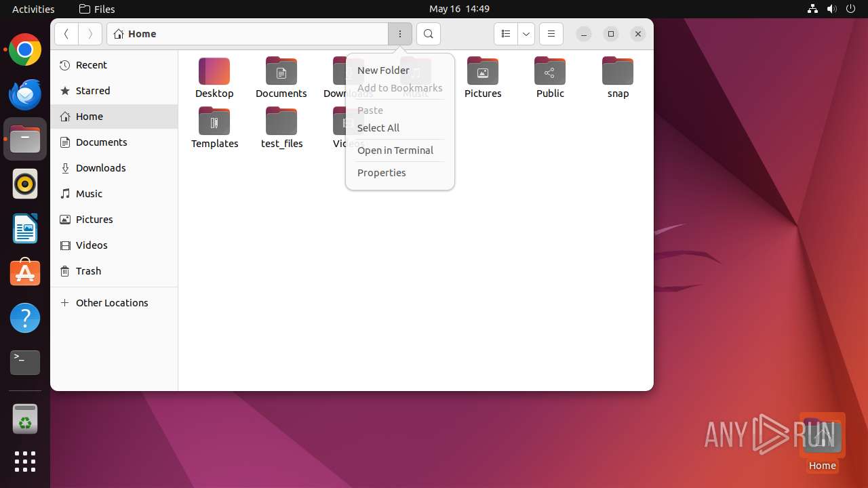The height and width of the screenshot is (488, 868).
Task: Select Pictures in sidebar
Action: (x=114, y=220)
